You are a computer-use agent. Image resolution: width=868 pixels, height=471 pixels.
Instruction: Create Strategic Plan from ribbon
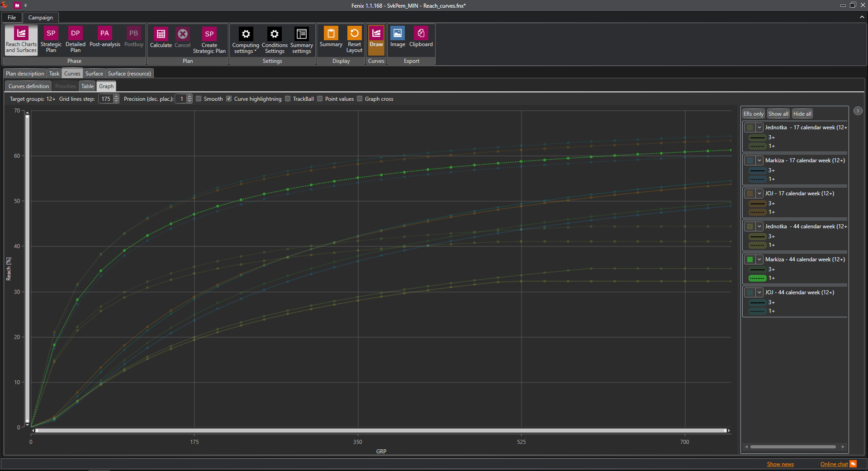coord(209,40)
